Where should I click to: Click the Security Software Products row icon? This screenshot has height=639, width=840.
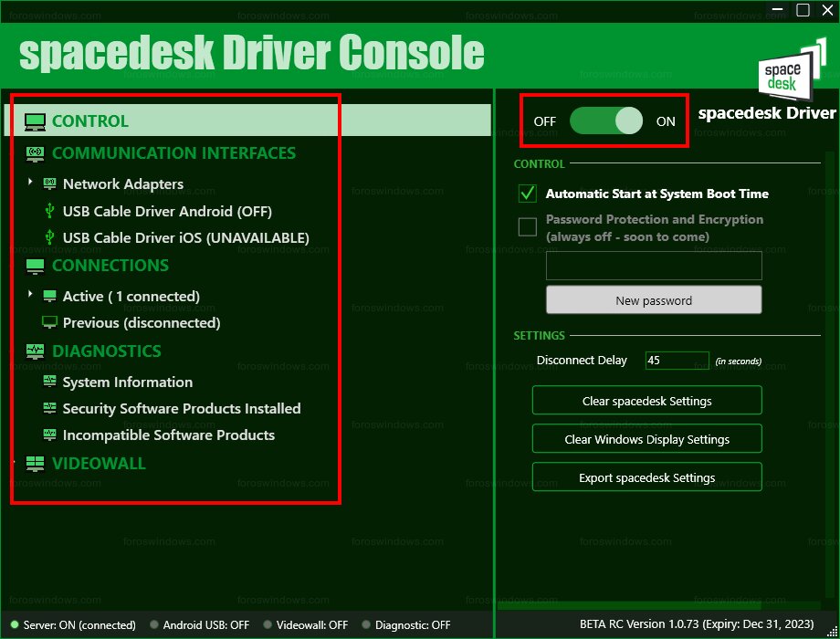[x=49, y=408]
